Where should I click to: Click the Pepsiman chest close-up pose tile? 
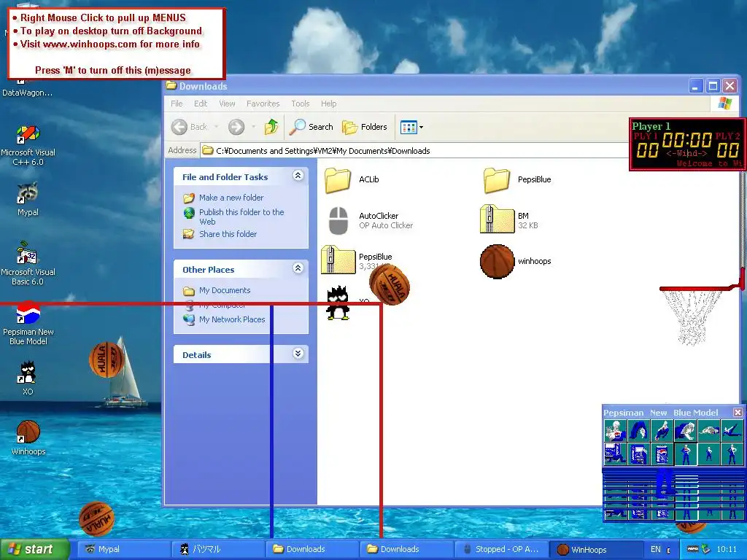(x=616, y=430)
